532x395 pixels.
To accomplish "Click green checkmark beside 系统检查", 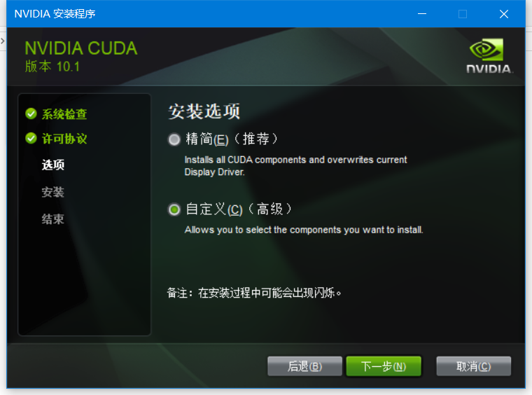I will (x=31, y=113).
